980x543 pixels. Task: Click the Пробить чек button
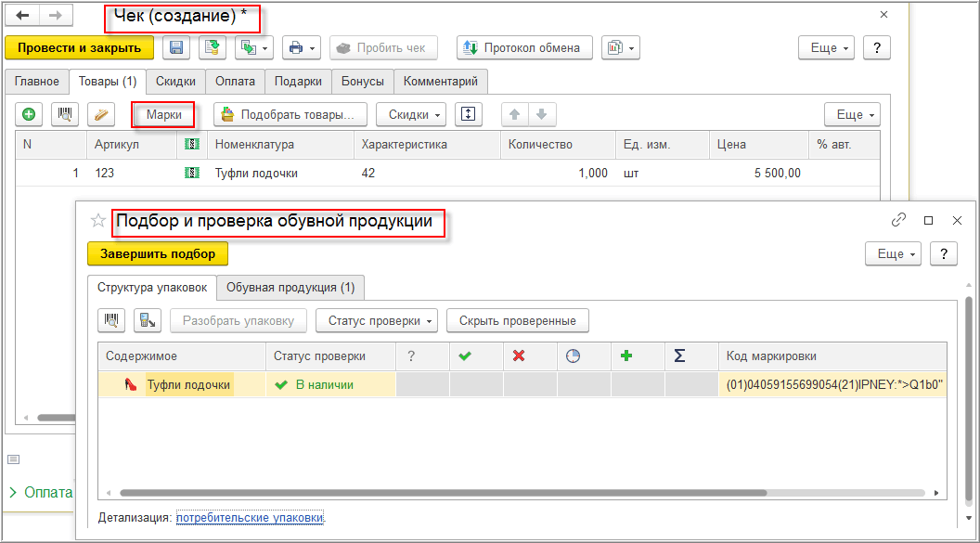tap(383, 47)
